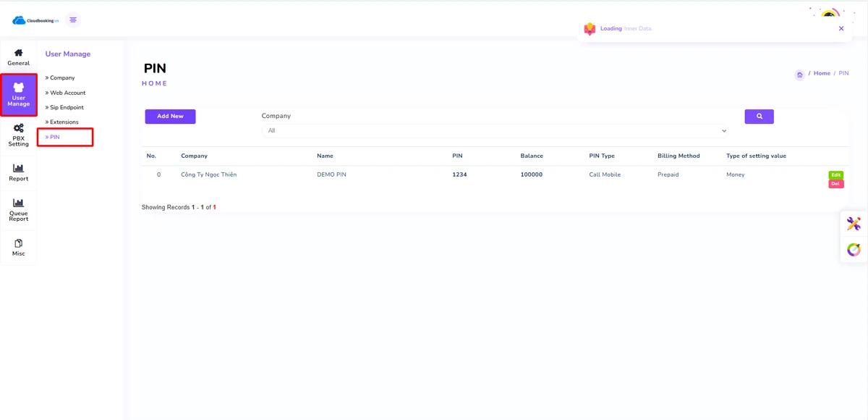Click the colorful ring icon on right edge

pyautogui.click(x=854, y=250)
